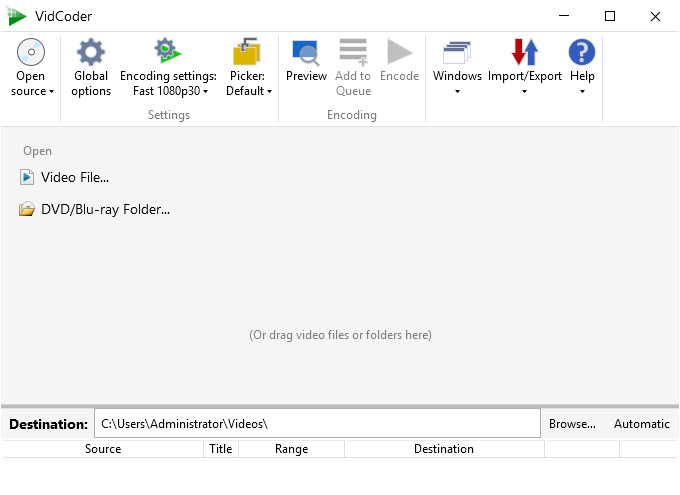Click the Browse... destination button

point(572,424)
